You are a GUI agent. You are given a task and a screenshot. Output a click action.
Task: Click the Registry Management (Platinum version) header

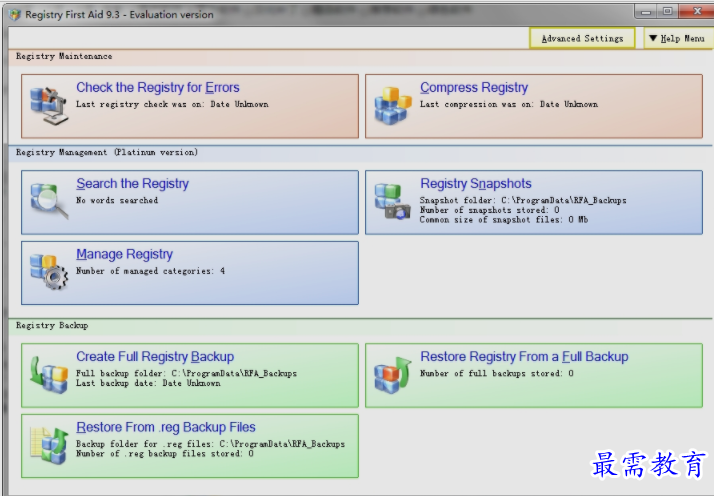point(107,152)
